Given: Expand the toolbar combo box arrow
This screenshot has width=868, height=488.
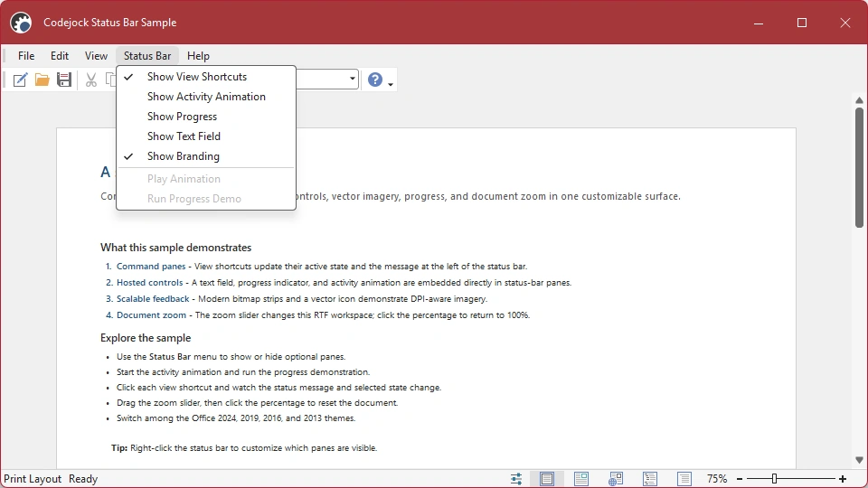Looking at the screenshot, I should pos(352,80).
